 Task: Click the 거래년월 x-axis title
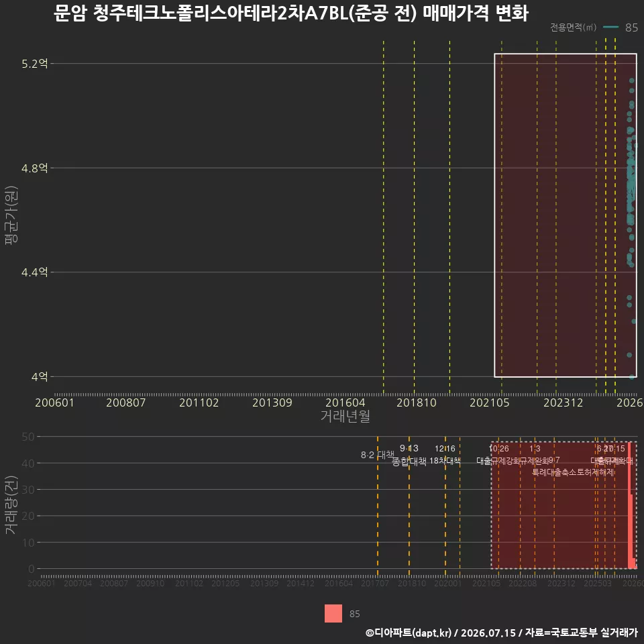[345, 416]
